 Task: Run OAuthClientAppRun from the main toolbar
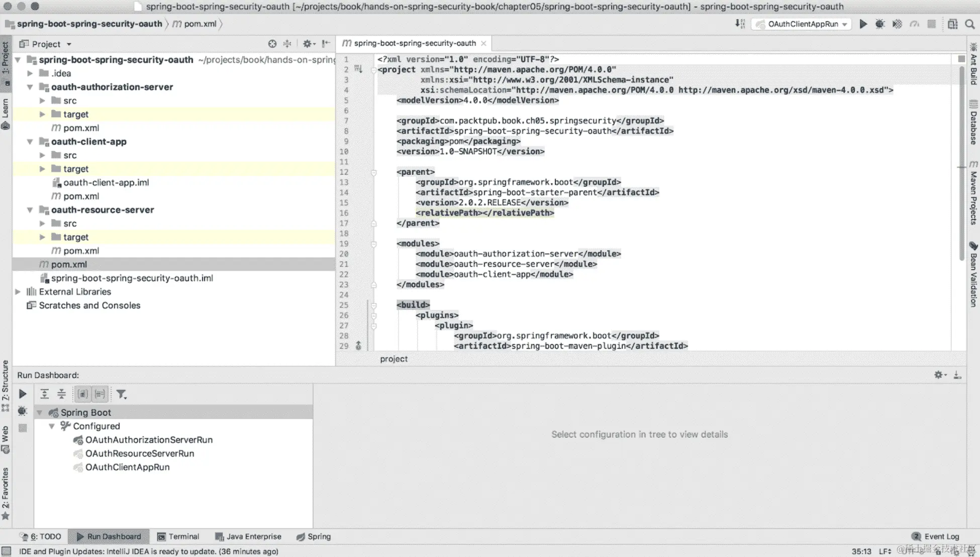click(x=863, y=24)
